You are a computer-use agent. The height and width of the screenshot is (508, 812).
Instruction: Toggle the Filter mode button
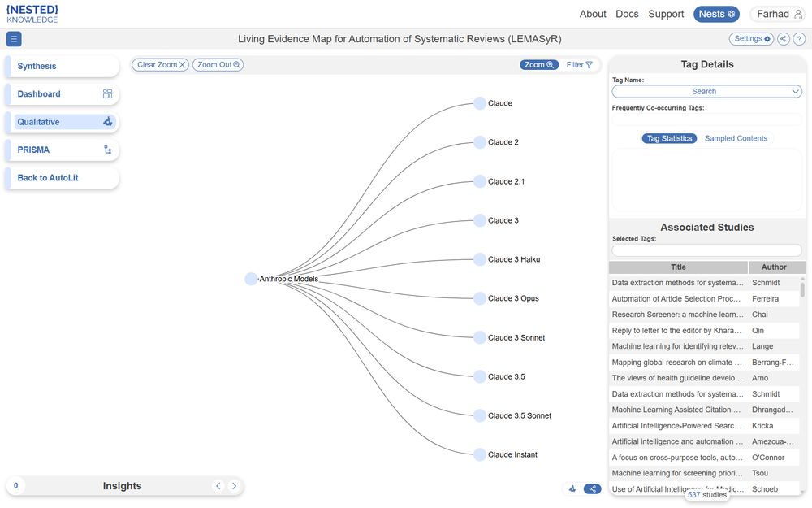click(x=579, y=65)
